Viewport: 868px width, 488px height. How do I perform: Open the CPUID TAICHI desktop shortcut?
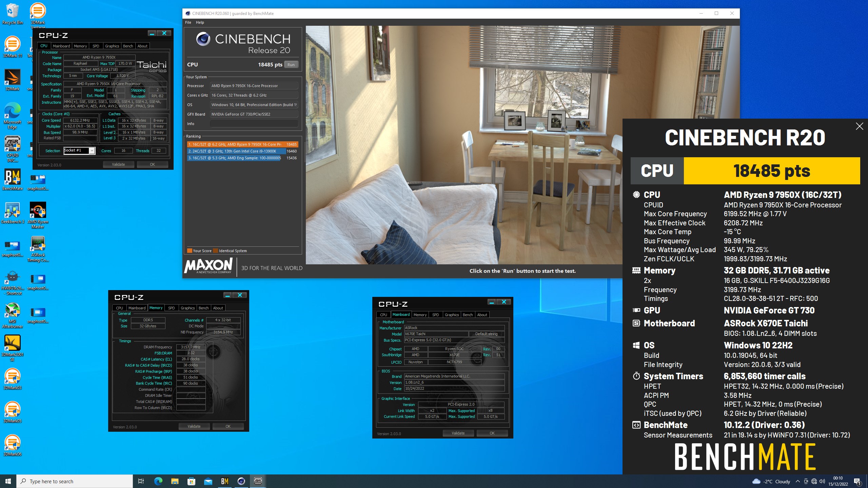click(12, 149)
